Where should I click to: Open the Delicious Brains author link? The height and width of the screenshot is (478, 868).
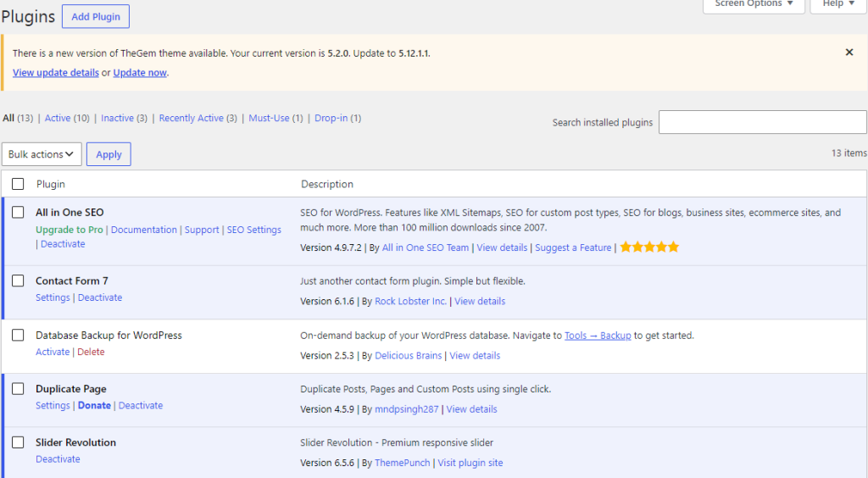tap(408, 356)
